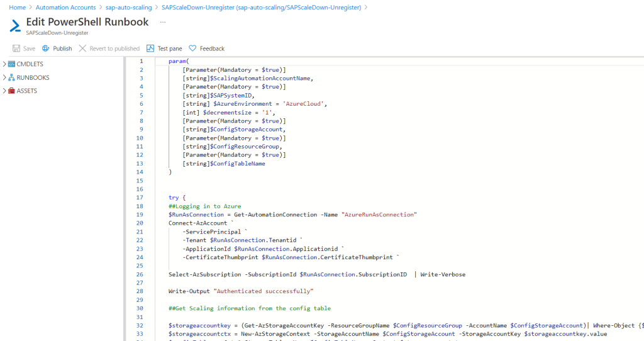Open SAPScaleDown-Unregister breadcrumb link
This screenshot has width=644, height=341.
pos(261,8)
